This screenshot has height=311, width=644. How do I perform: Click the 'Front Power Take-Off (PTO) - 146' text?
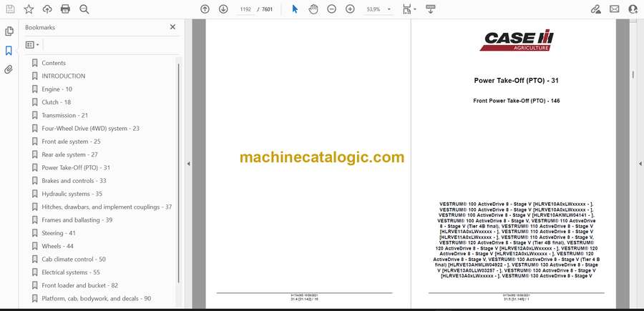tap(516, 101)
